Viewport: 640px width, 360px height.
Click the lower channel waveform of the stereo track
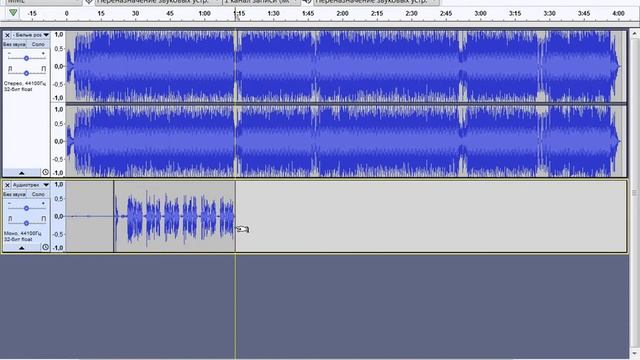[x=346, y=141]
